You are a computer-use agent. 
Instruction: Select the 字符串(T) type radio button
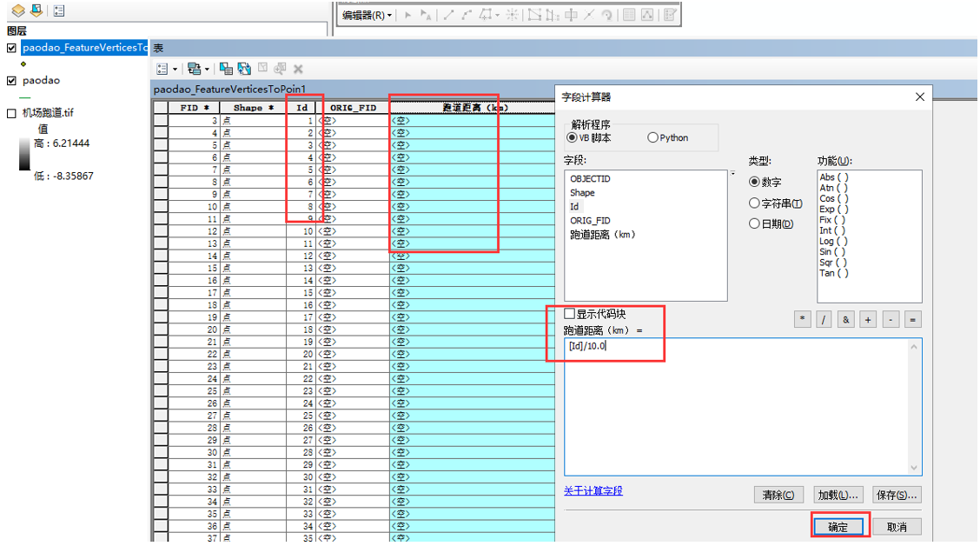click(x=754, y=203)
